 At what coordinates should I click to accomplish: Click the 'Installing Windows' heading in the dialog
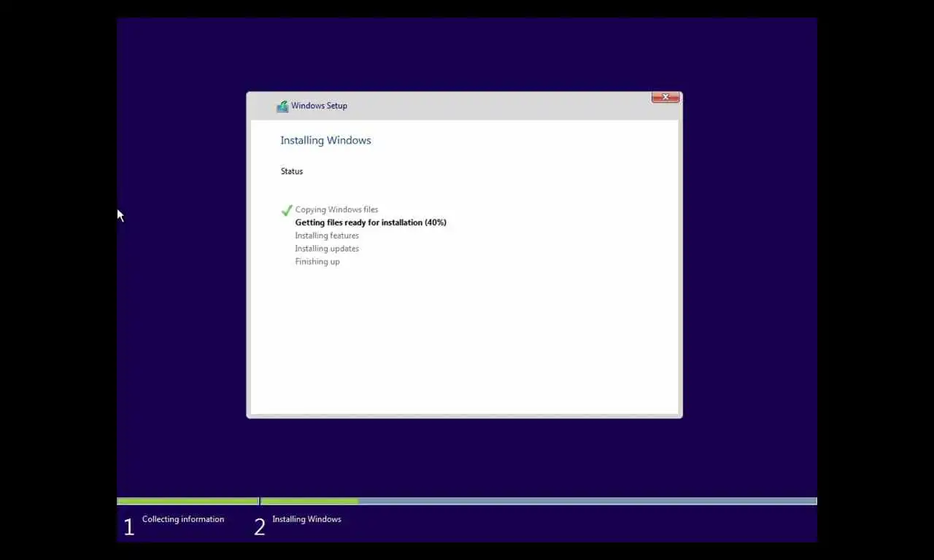(x=325, y=140)
